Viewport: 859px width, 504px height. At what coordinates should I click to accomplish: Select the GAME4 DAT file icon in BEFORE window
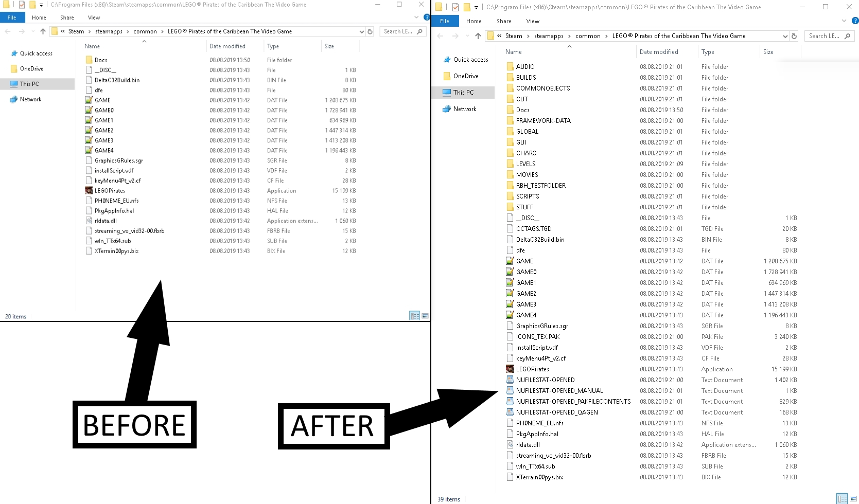[89, 150]
